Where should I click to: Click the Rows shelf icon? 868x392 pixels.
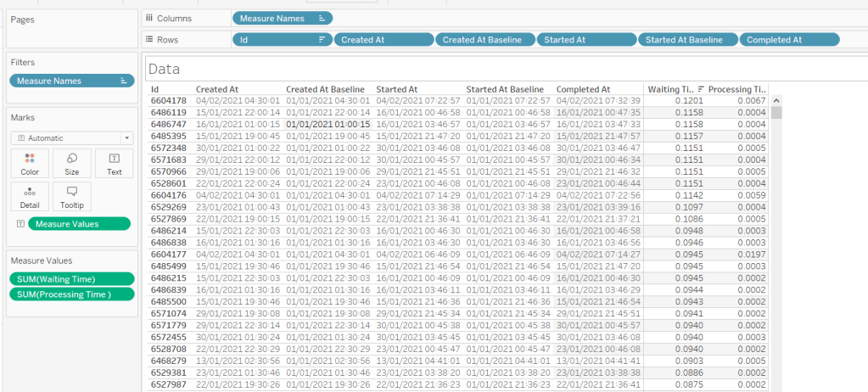click(x=149, y=40)
